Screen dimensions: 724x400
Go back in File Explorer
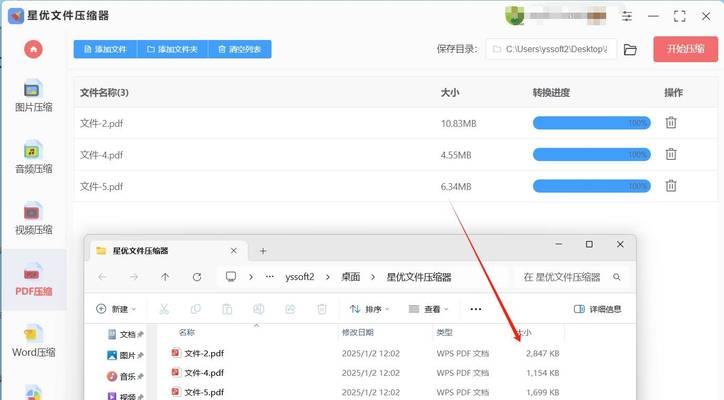(x=103, y=277)
